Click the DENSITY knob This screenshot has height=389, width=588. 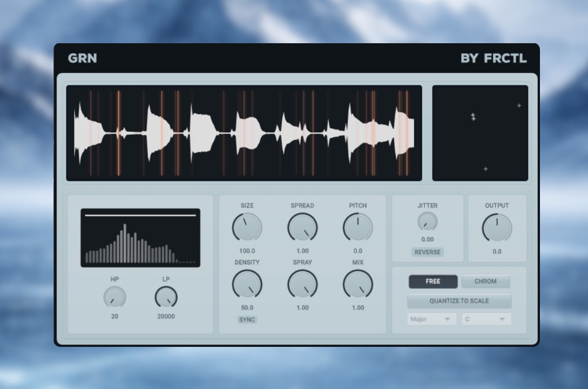click(x=247, y=284)
